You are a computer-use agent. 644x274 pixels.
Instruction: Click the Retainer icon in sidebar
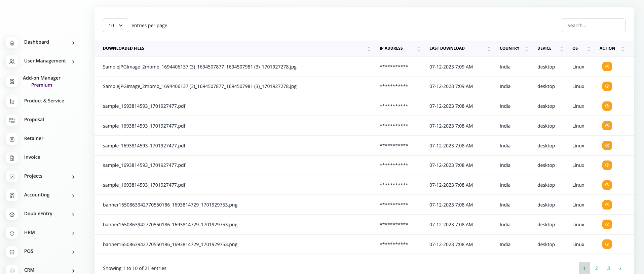tap(12, 139)
